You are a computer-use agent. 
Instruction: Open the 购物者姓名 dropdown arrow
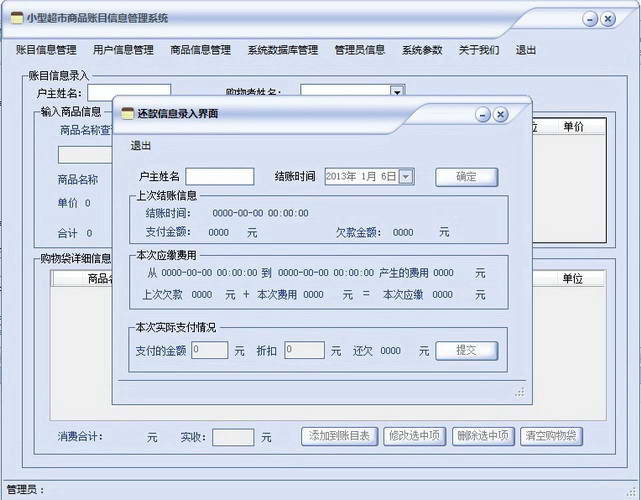tap(397, 91)
